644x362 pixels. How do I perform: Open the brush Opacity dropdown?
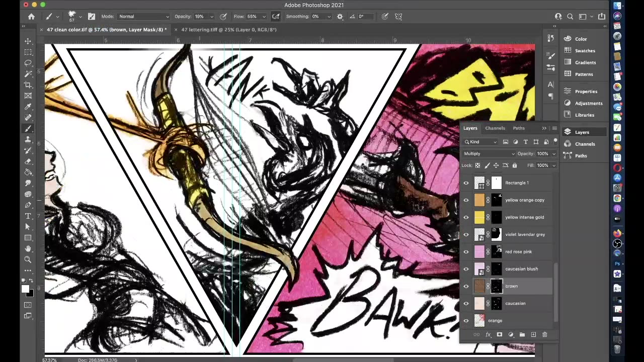[x=211, y=17]
